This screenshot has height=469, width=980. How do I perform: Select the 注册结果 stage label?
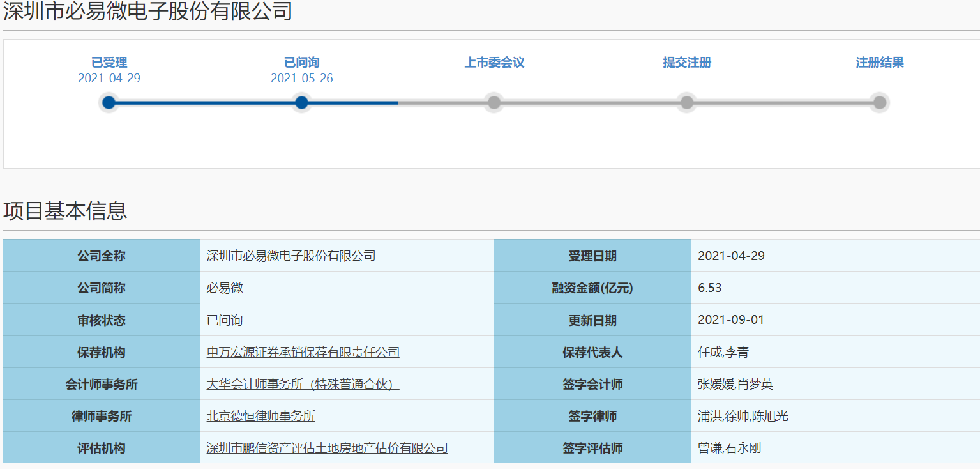[x=880, y=63]
